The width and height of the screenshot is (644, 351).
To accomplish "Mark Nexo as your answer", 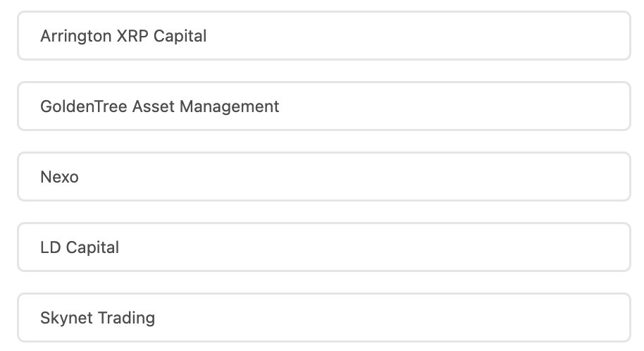I will [x=323, y=177].
